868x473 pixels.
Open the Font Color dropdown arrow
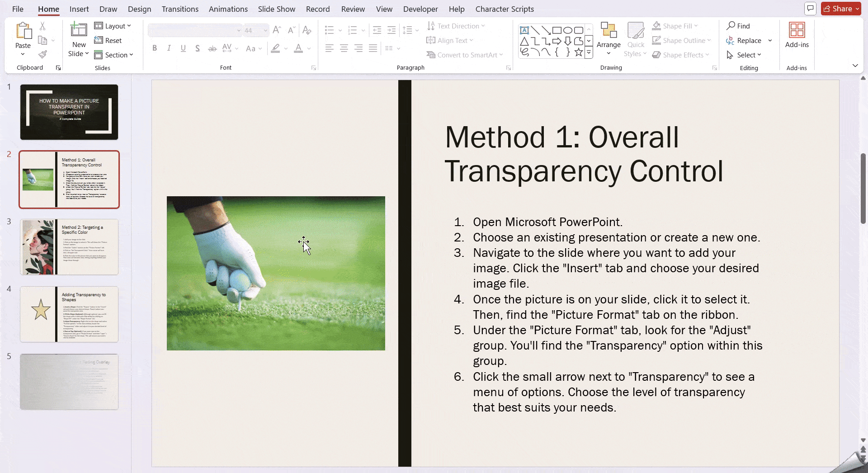[x=308, y=49]
